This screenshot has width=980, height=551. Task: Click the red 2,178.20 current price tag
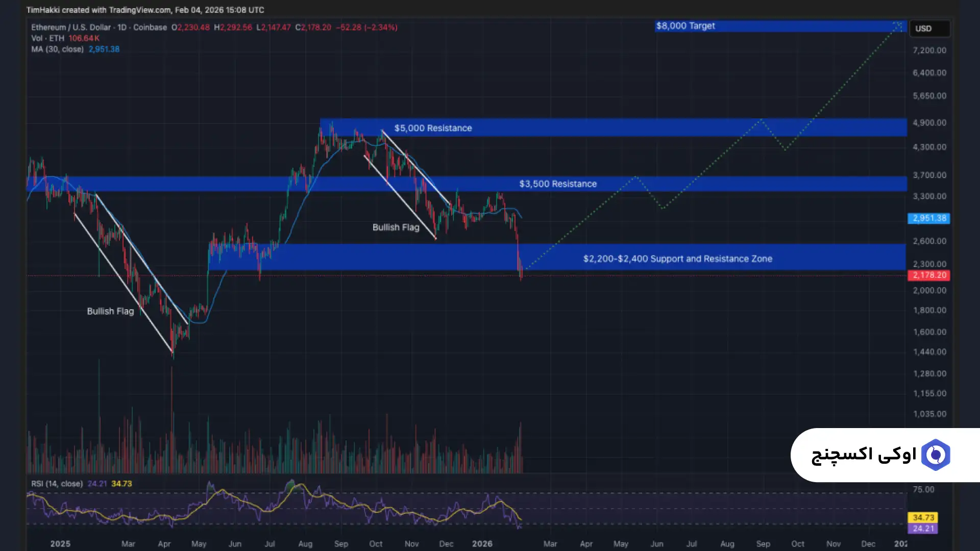(928, 275)
